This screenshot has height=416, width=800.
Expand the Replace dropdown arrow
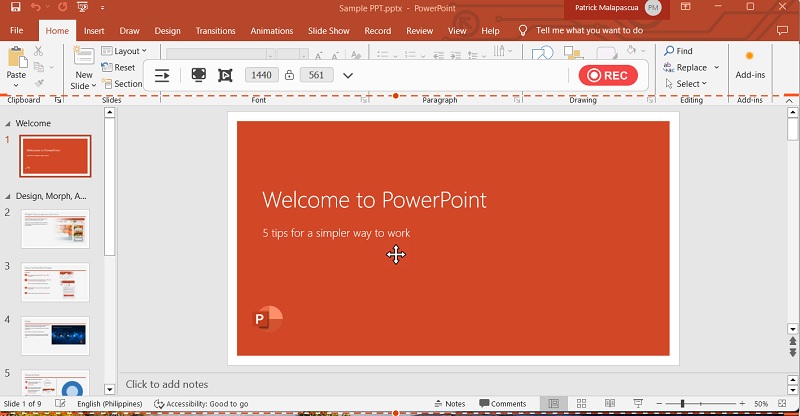[x=716, y=67]
